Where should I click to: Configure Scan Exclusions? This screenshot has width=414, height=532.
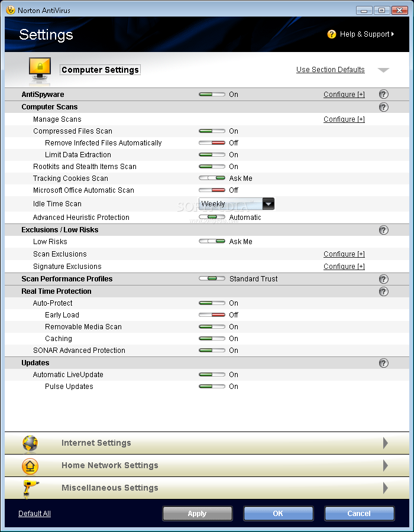[344, 254]
